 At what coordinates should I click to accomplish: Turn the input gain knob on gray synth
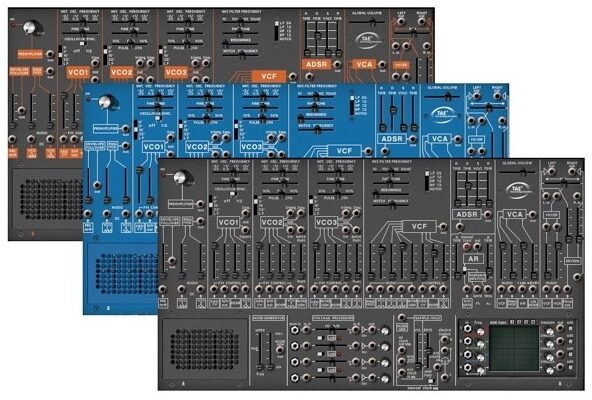[x=180, y=178]
